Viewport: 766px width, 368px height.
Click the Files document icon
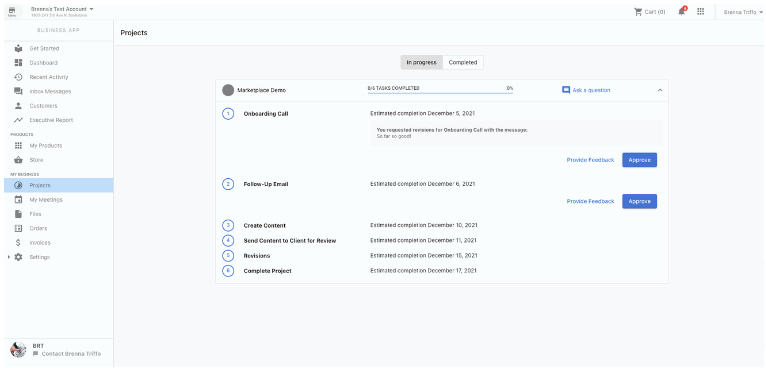(19, 214)
